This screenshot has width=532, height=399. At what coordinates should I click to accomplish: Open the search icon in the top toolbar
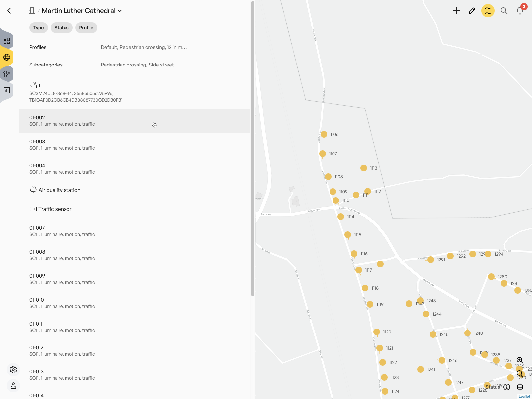pos(504,11)
